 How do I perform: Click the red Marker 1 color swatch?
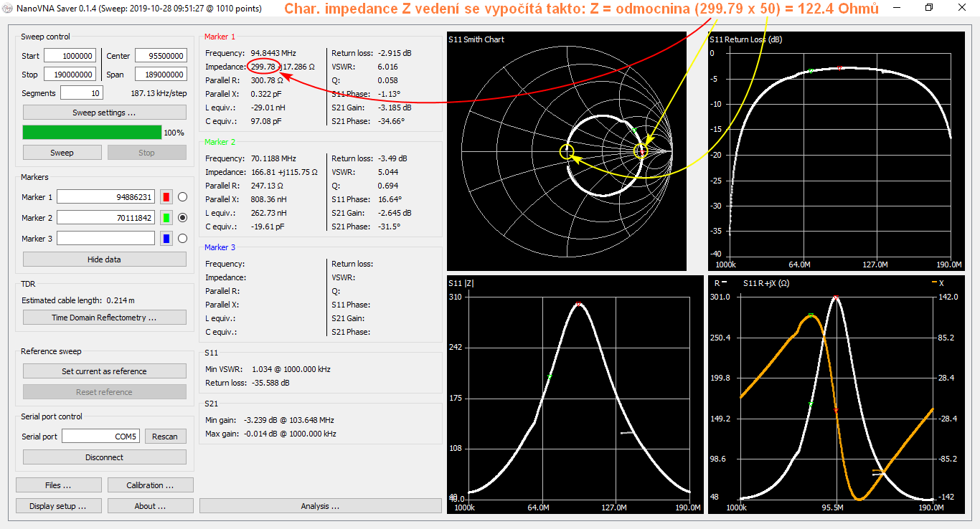(x=166, y=197)
